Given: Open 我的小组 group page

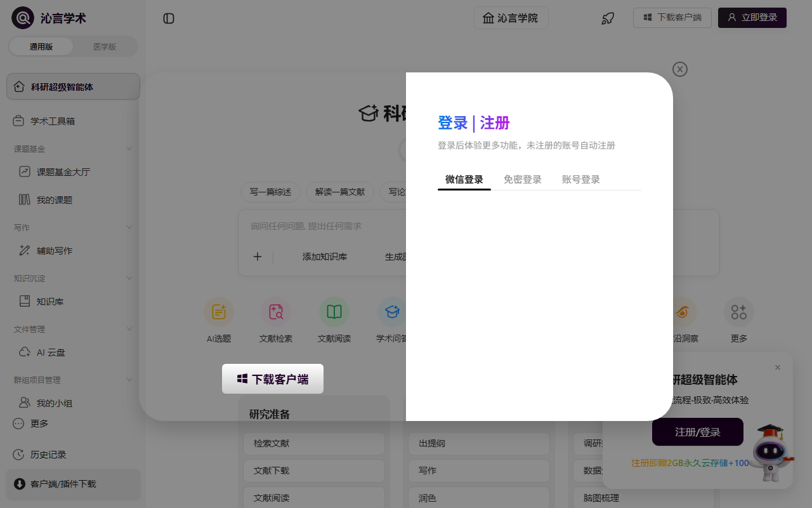Looking at the screenshot, I should pyautogui.click(x=73, y=403).
